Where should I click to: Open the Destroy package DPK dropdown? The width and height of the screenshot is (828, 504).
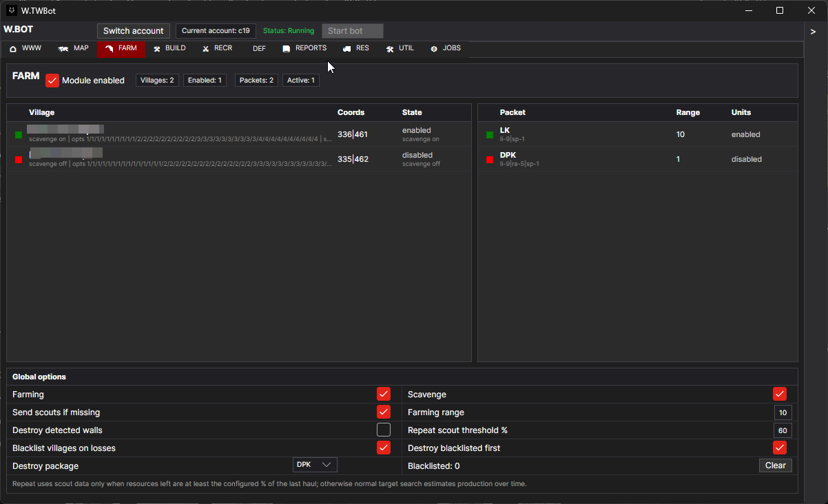click(315, 465)
